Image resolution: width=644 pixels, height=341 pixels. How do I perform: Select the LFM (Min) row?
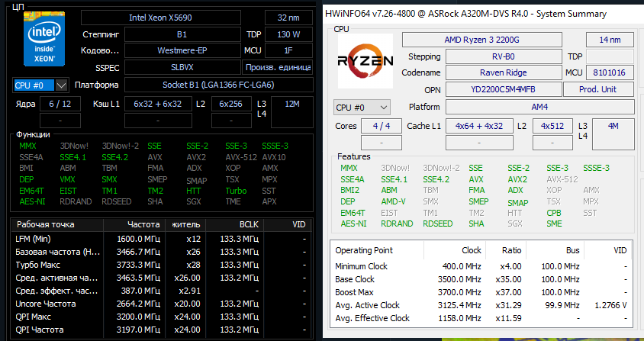161,239
